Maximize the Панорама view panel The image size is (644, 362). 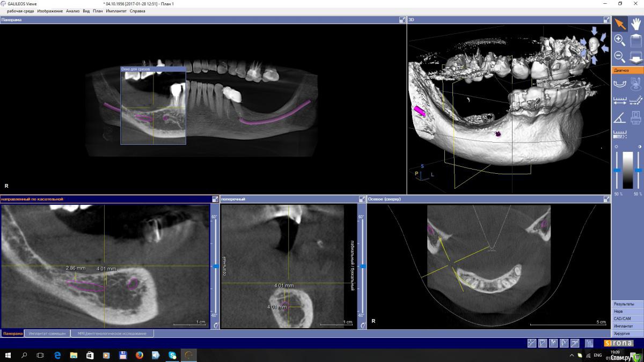402,20
